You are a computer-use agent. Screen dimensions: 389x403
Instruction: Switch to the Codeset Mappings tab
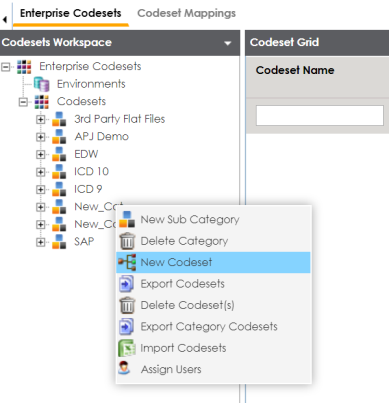coord(186,13)
